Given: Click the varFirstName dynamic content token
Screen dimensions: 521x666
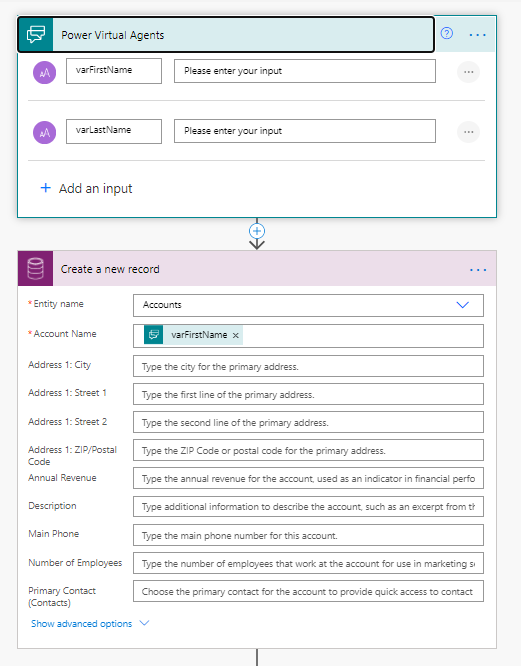Looking at the screenshot, I should pyautogui.click(x=193, y=335).
